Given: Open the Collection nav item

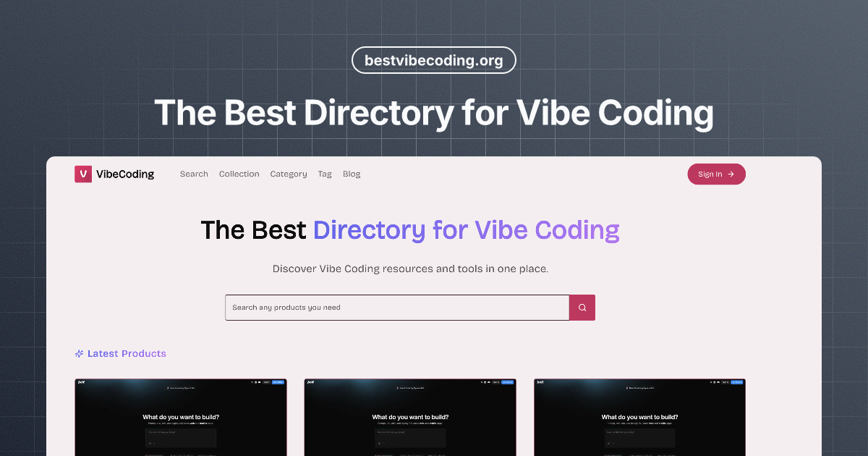Looking at the screenshot, I should click(x=239, y=174).
